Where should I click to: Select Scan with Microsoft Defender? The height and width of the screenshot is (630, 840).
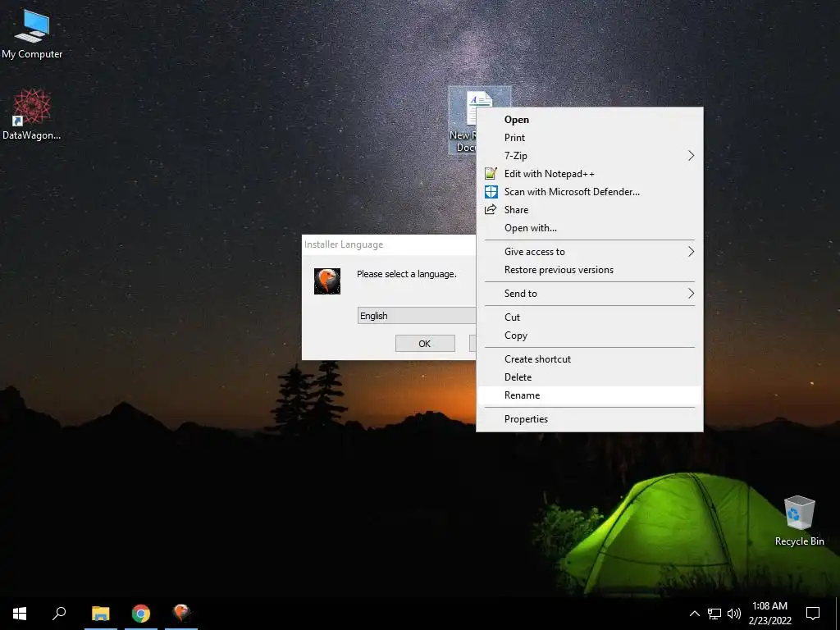point(589,192)
